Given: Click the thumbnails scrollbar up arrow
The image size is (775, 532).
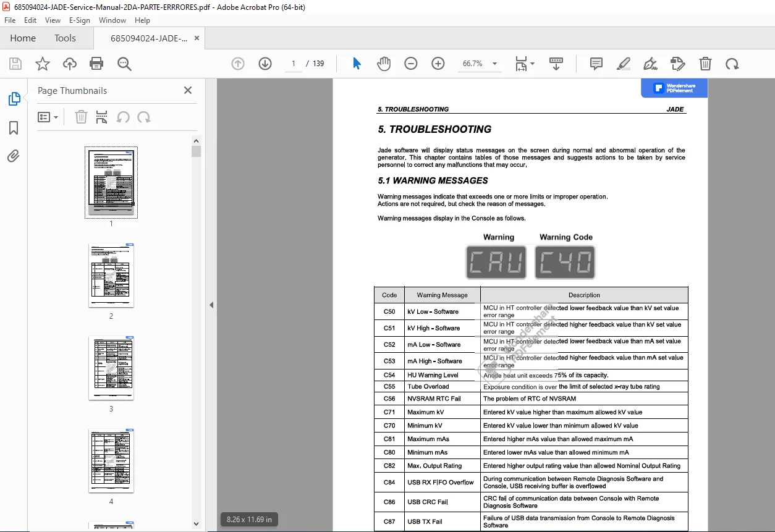Looking at the screenshot, I should point(196,141).
